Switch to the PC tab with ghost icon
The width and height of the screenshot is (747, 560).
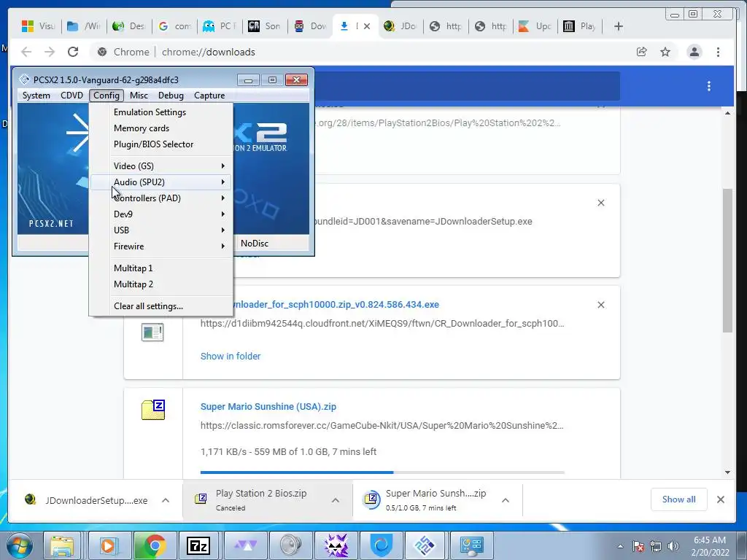point(219,26)
